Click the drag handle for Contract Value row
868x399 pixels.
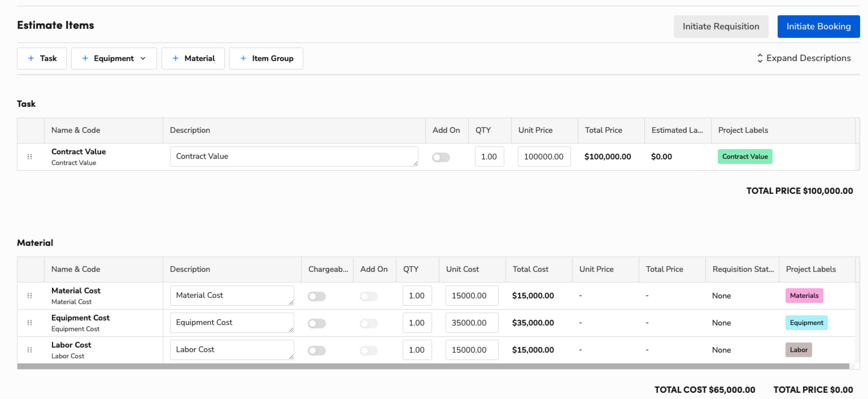coord(30,157)
